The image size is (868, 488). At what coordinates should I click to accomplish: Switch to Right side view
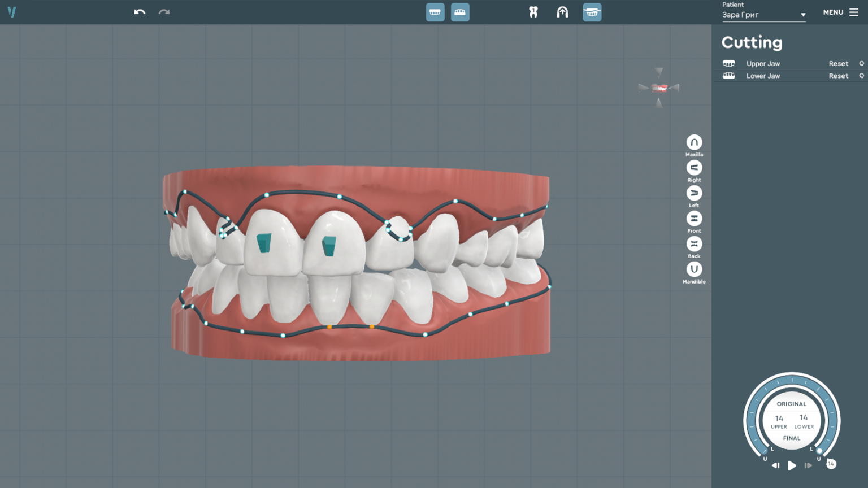click(694, 168)
